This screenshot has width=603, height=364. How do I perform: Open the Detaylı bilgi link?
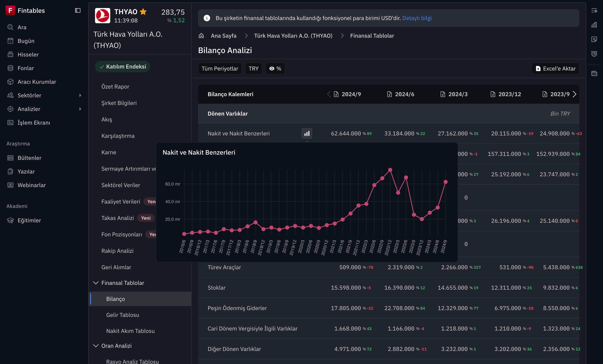click(417, 18)
